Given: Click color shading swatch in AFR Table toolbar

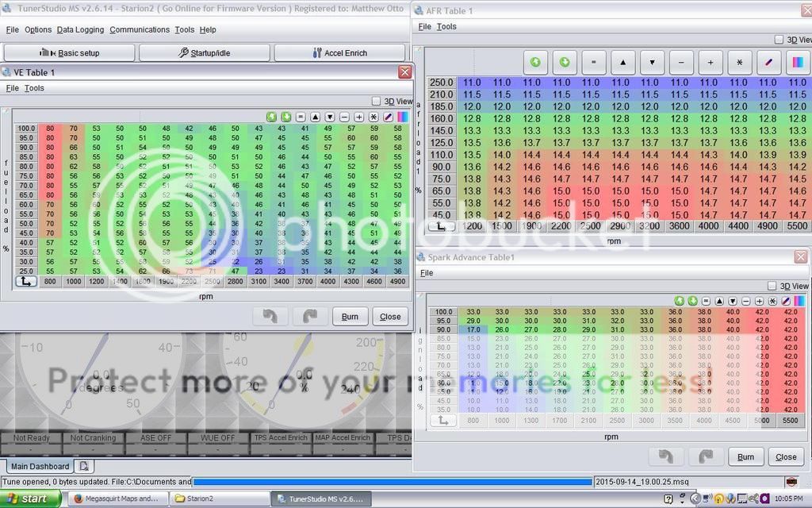Looking at the screenshot, I should click(798, 62).
